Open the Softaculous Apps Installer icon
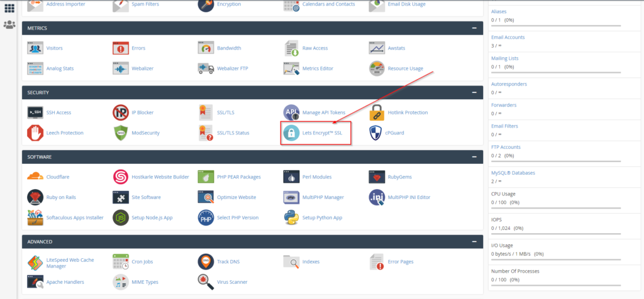The image size is (644, 299). click(35, 217)
